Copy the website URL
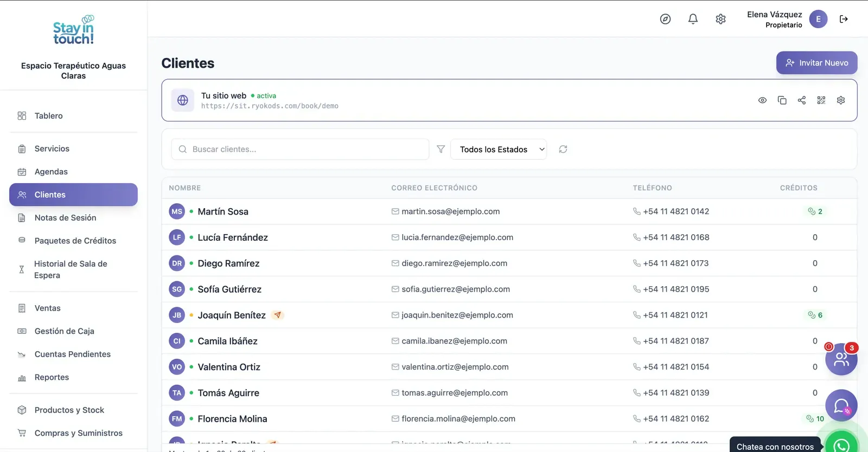Screen dimensions: 868x452 coord(782,100)
